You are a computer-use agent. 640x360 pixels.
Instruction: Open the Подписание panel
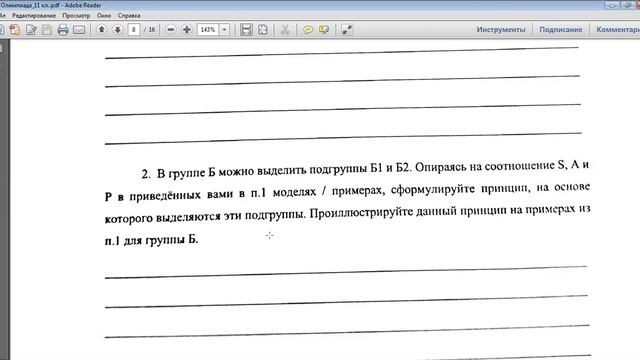coord(561,29)
